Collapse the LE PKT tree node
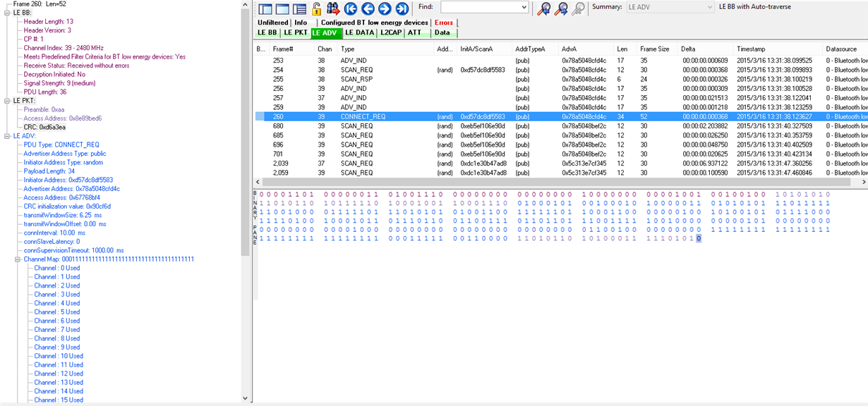 tap(7, 101)
